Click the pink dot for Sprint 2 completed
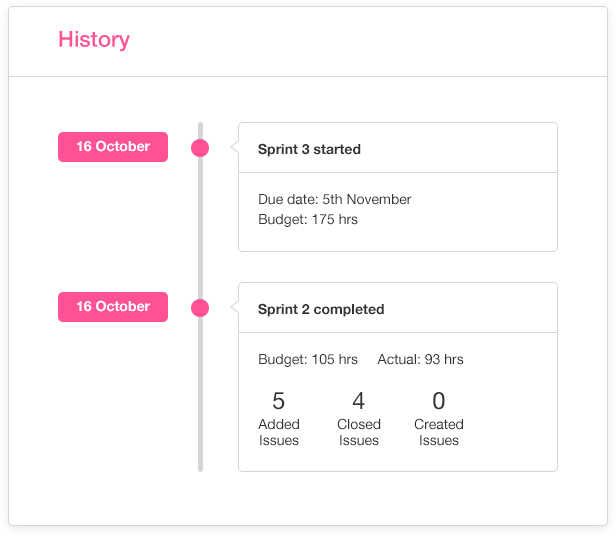The height and width of the screenshot is (536, 616). (x=200, y=308)
